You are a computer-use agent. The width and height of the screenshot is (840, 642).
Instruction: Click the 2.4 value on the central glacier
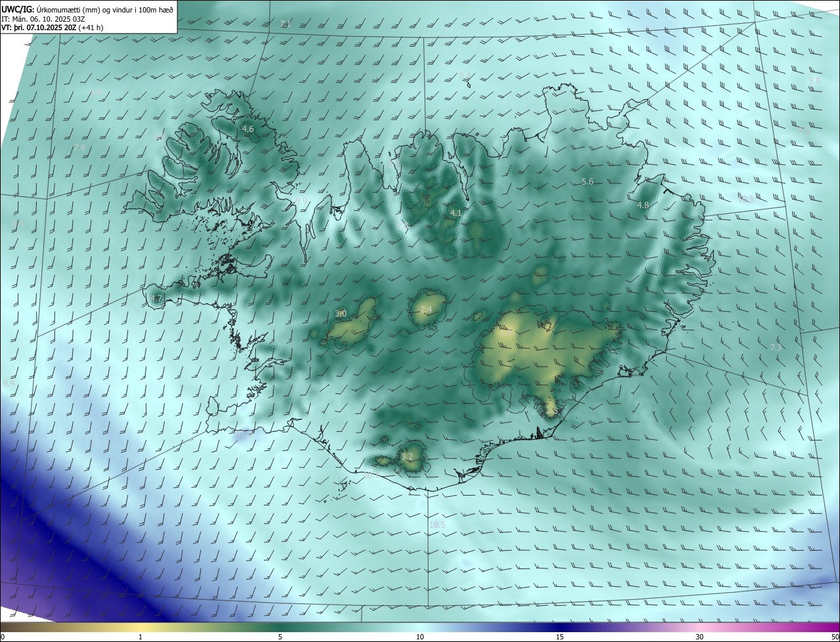(426, 309)
